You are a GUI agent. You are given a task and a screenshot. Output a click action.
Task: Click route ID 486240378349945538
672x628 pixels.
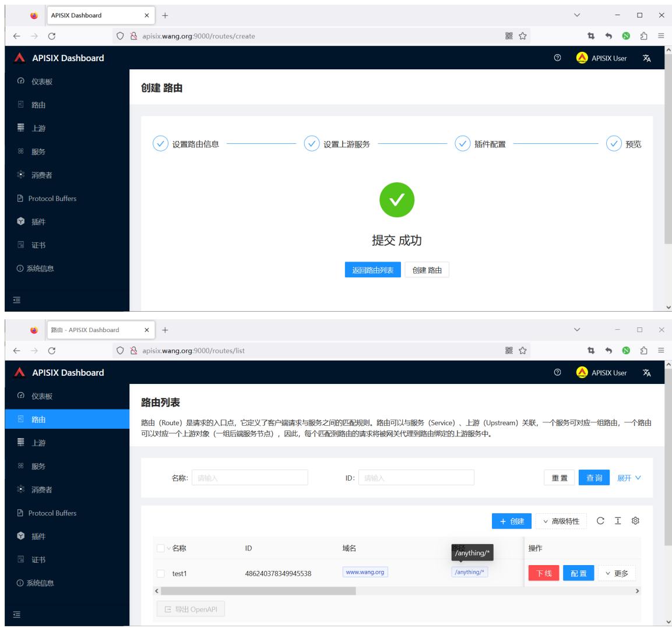point(278,573)
